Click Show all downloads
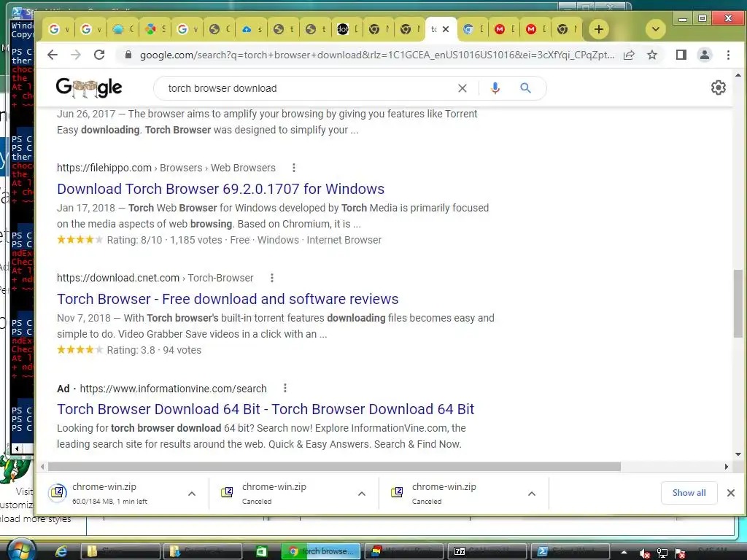The height and width of the screenshot is (560, 747). click(689, 493)
